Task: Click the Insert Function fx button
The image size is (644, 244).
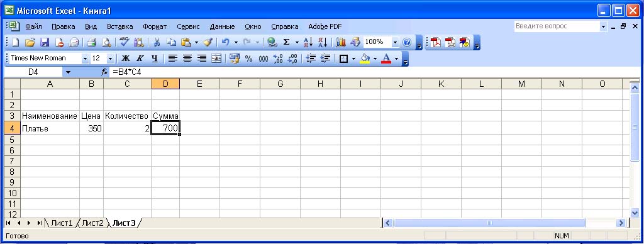Action: (x=104, y=72)
